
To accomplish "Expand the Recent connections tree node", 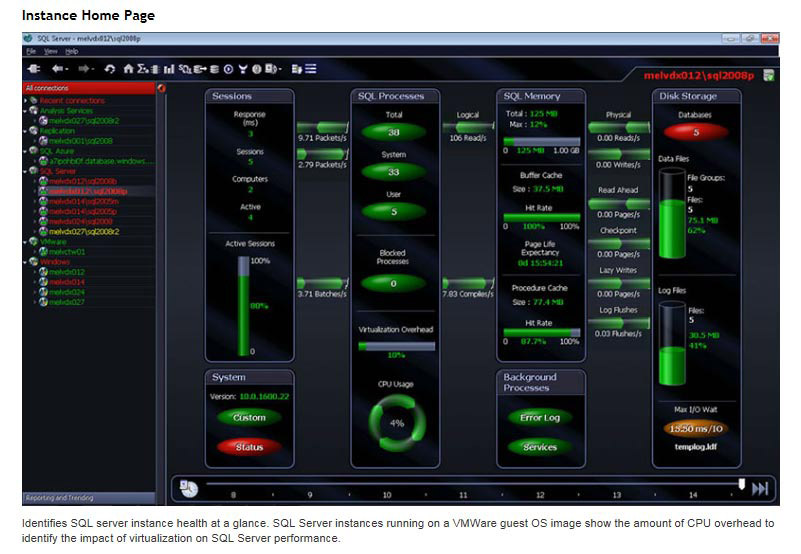I will [26, 101].
